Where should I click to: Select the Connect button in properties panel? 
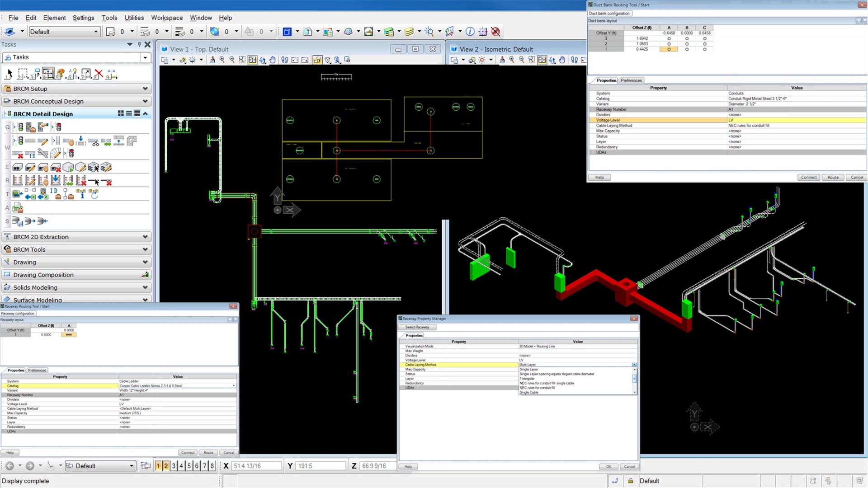tap(808, 177)
